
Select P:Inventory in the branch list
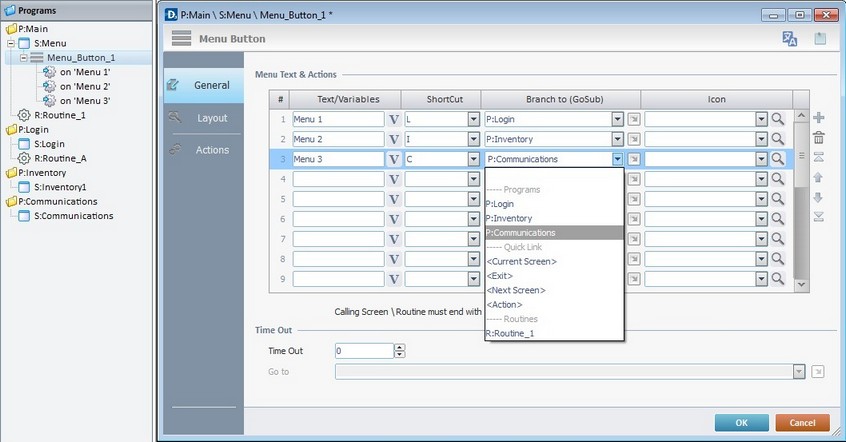[554, 219]
